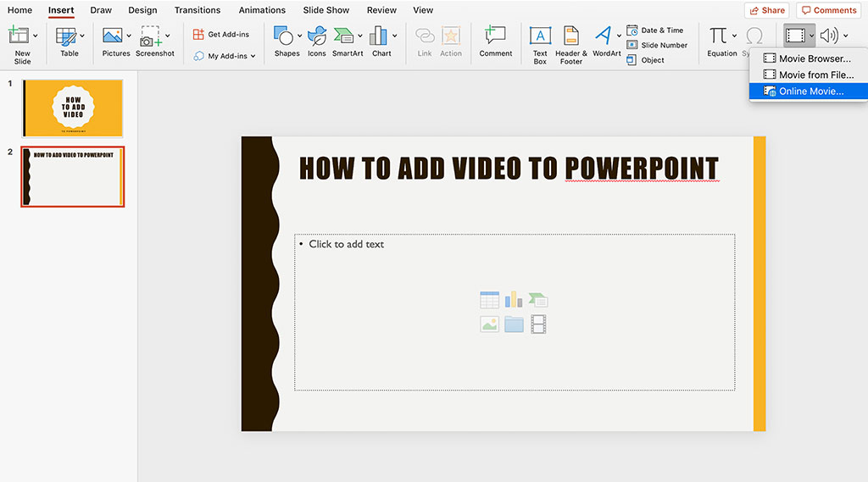Viewport: 868px width, 482px height.
Task: Expand the Shapes dropdown arrow
Action: (299, 36)
